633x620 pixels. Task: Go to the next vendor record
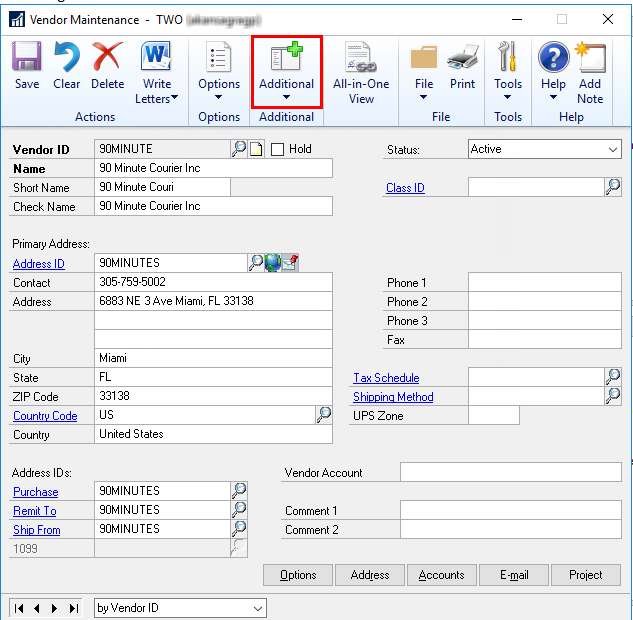(56, 608)
